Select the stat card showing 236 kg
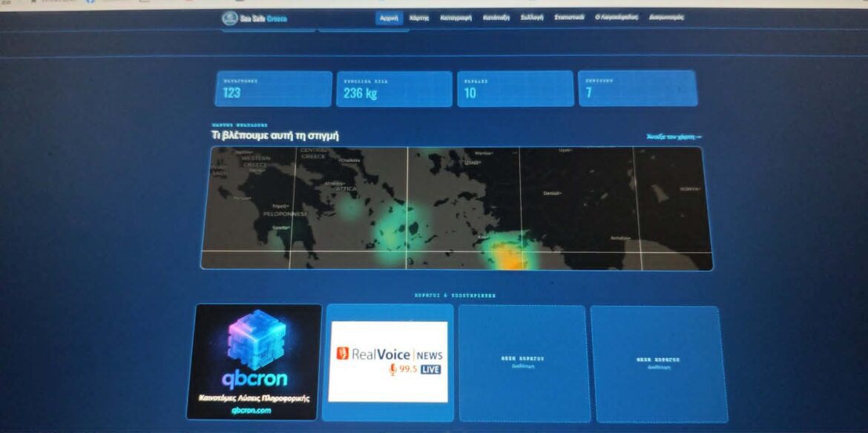Viewport: 868px width, 433px height. coord(394,88)
